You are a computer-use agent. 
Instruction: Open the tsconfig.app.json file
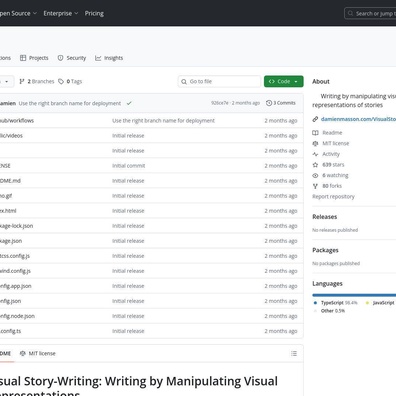(16, 286)
